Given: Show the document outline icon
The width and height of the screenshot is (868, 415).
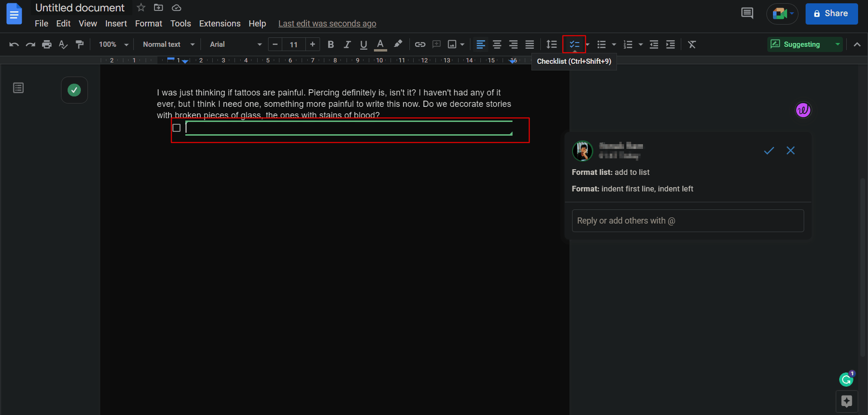Looking at the screenshot, I should 18,88.
